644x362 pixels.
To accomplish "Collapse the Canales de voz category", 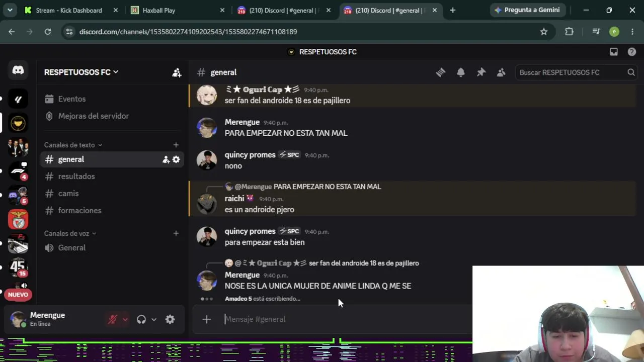I will pyautogui.click(x=70, y=233).
